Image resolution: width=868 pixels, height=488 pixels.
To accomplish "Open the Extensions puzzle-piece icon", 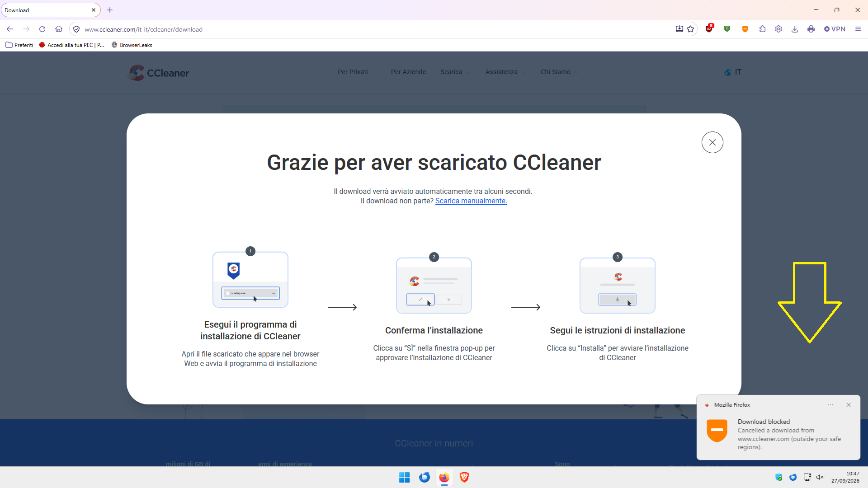I will (762, 29).
